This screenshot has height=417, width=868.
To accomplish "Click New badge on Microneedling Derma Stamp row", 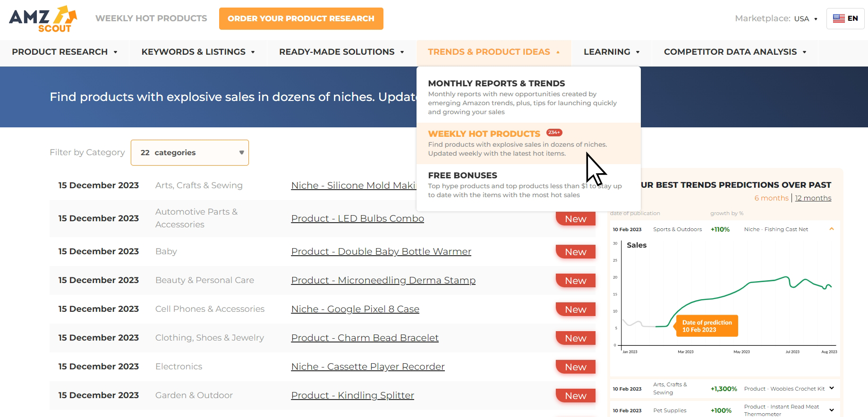I will coord(575,281).
